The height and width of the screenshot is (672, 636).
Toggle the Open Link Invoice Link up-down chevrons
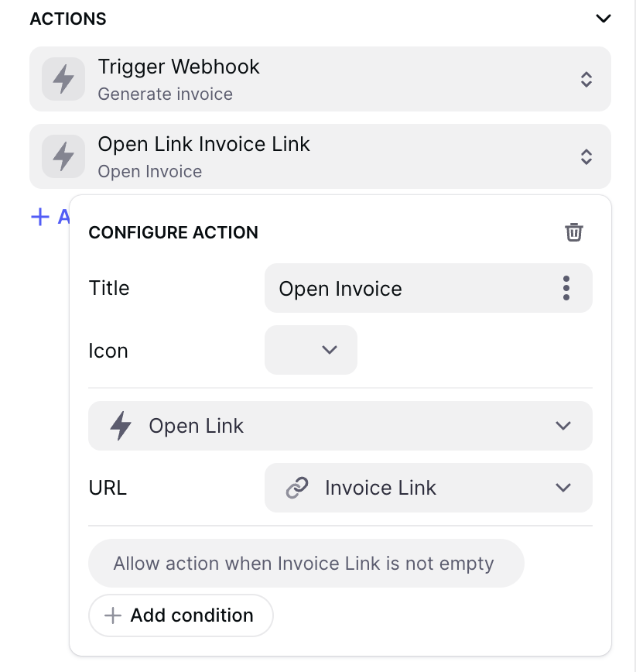pos(586,156)
